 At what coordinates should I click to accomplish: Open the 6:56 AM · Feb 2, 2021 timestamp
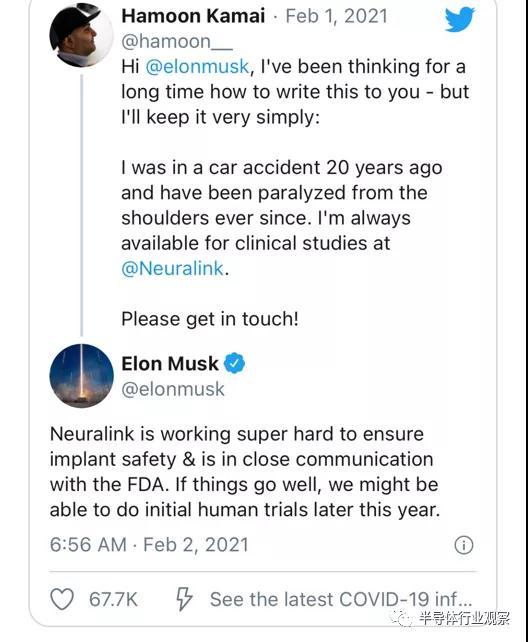(149, 545)
